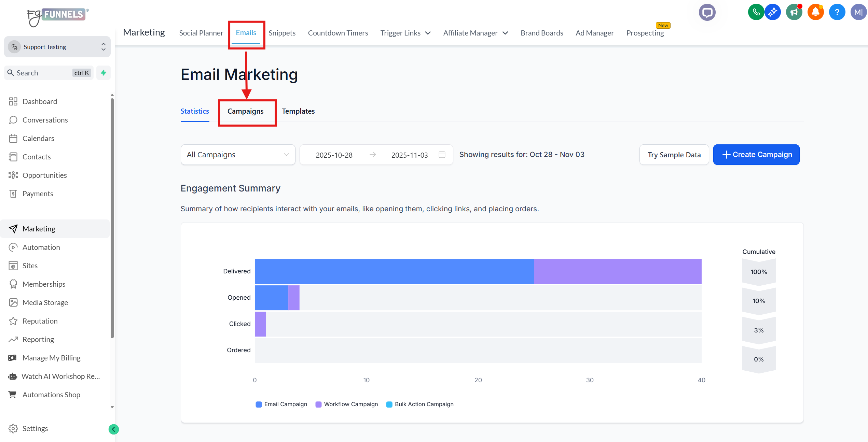Viewport: 868px width, 442px height.
Task: Open the notifications bell icon
Action: (815, 12)
